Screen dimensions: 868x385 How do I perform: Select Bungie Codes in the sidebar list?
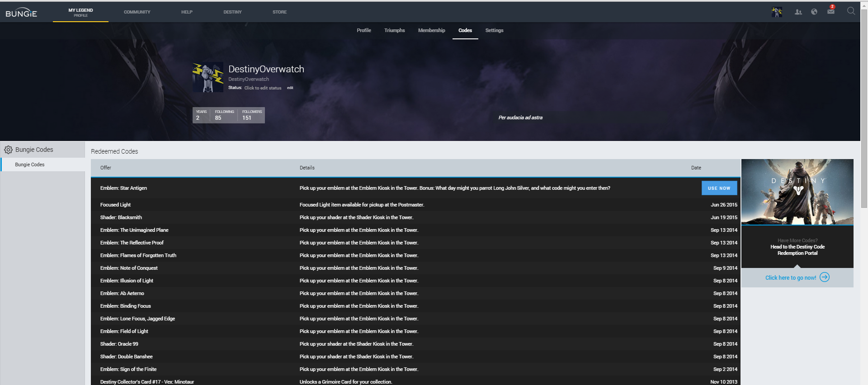tap(43, 164)
